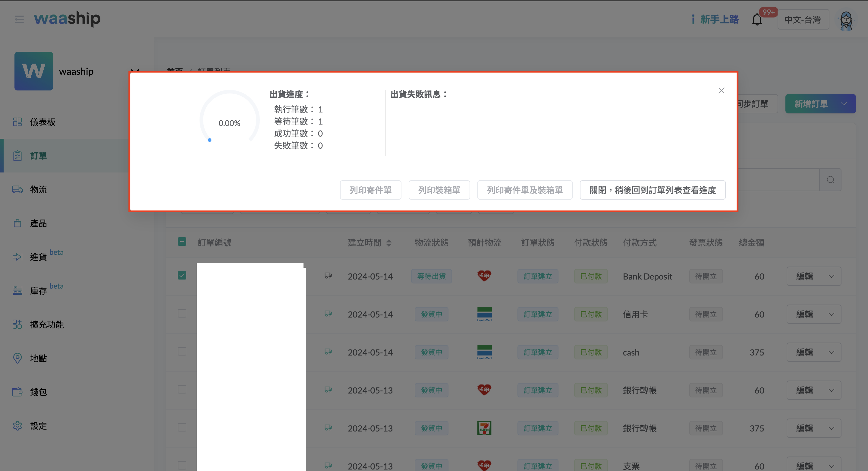Close the shipping progress dialog with X
The width and height of the screenshot is (868, 471).
[721, 90]
